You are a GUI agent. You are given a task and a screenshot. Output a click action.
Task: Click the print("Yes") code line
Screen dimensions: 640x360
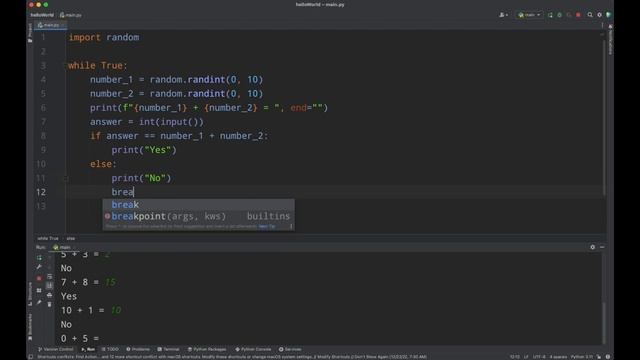point(144,150)
